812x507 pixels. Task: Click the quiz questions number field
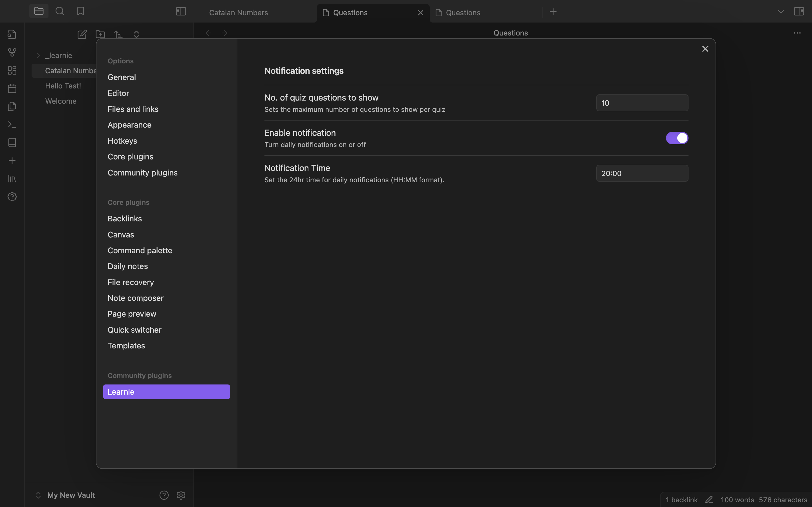pyautogui.click(x=642, y=103)
